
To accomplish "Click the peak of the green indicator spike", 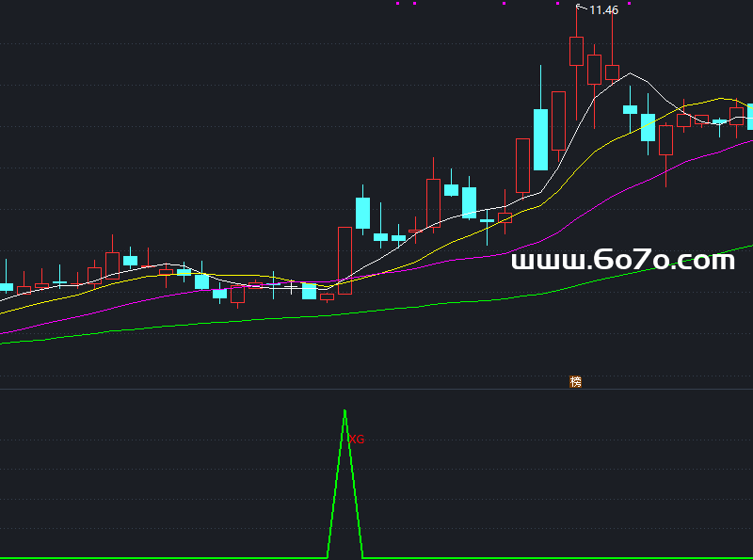I will click(x=344, y=411).
